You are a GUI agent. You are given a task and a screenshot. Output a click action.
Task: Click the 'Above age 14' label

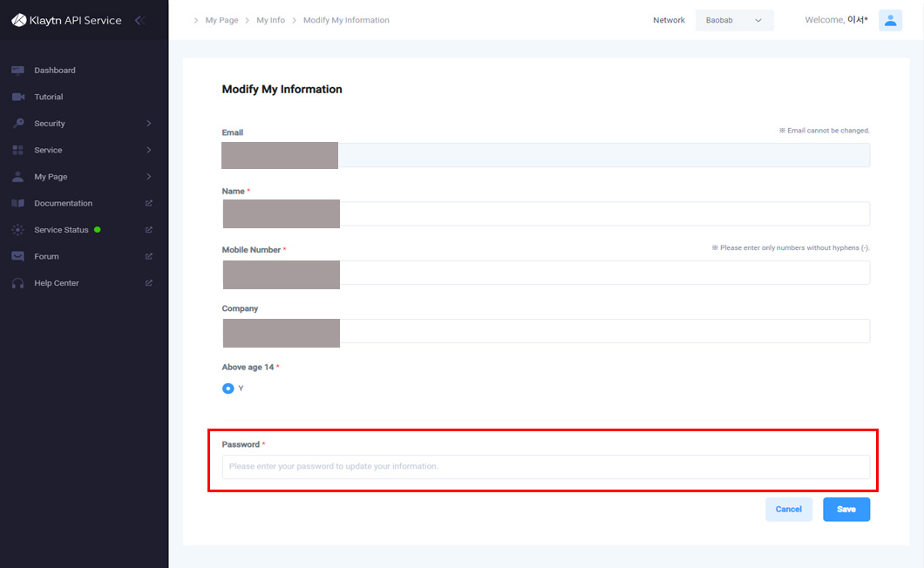point(250,367)
